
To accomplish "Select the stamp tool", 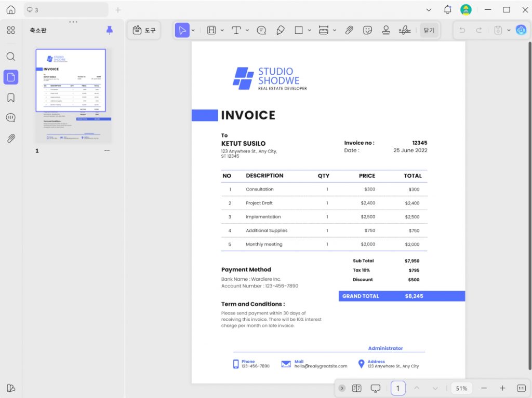I will (386, 30).
